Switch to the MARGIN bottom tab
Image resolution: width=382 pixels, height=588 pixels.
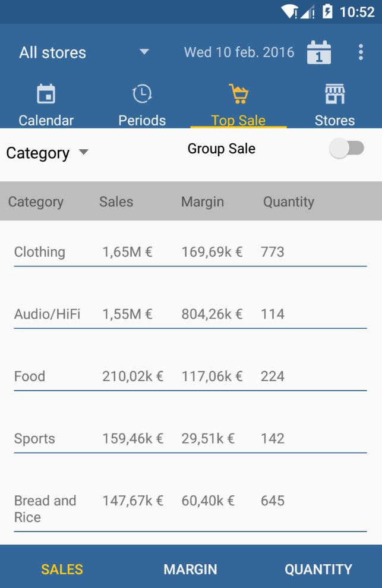(x=191, y=569)
